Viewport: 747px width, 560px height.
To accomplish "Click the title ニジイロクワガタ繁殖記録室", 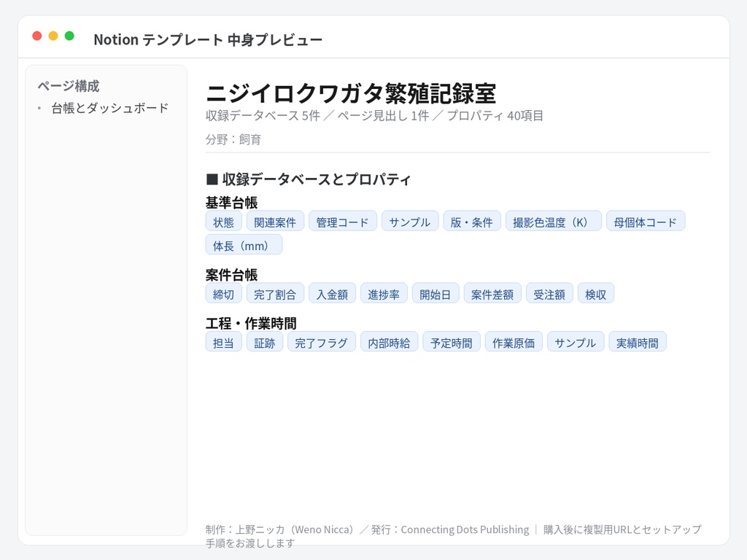I will coord(351,93).
